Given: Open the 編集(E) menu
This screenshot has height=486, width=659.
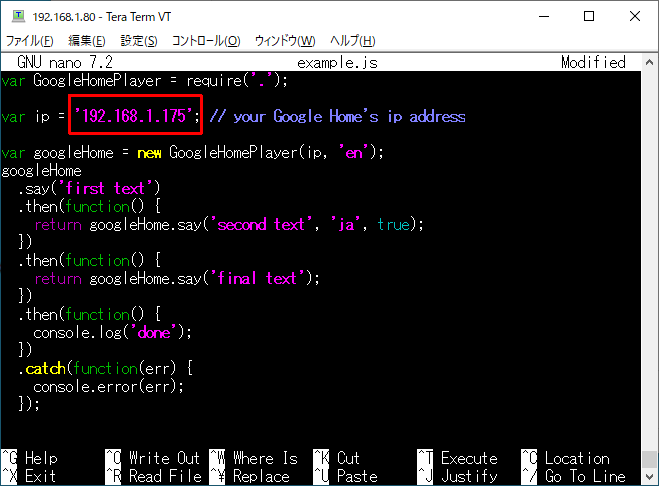Looking at the screenshot, I should pyautogui.click(x=87, y=41).
